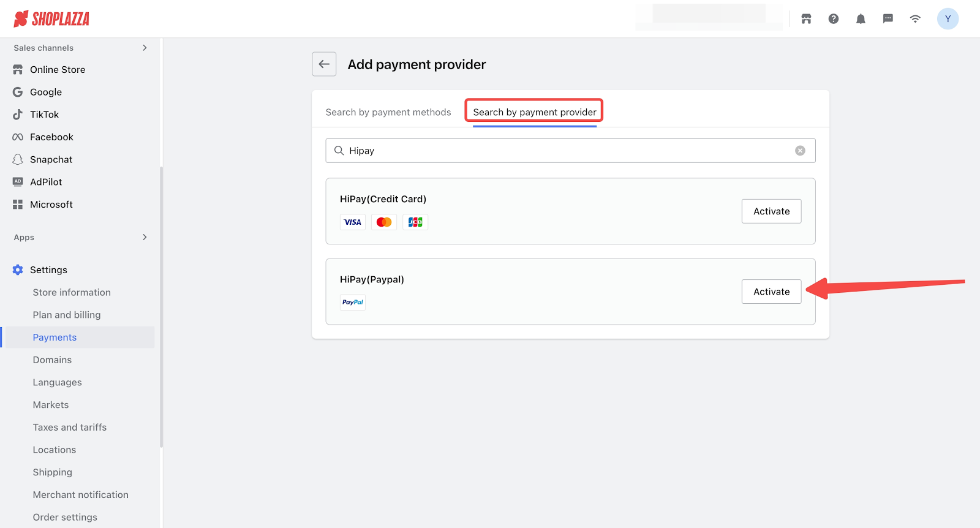The image size is (980, 528).
Task: Open the storefront icon in top bar
Action: click(806, 19)
